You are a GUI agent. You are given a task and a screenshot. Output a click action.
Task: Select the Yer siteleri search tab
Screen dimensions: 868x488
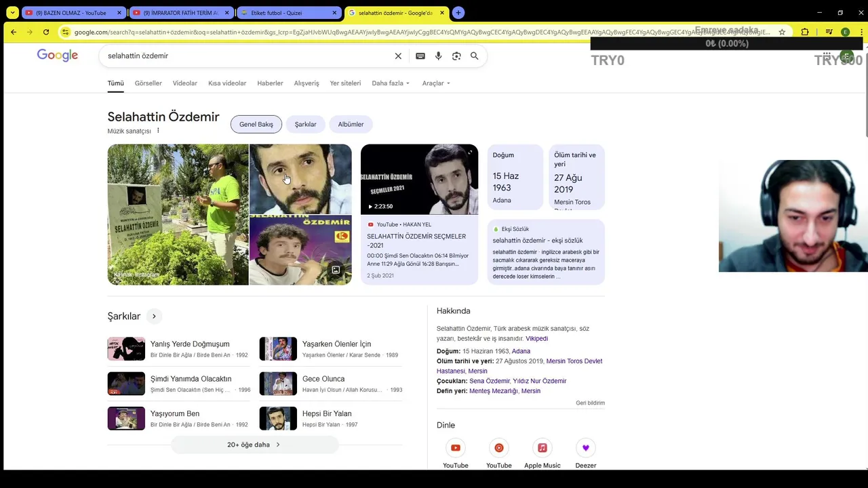345,83
